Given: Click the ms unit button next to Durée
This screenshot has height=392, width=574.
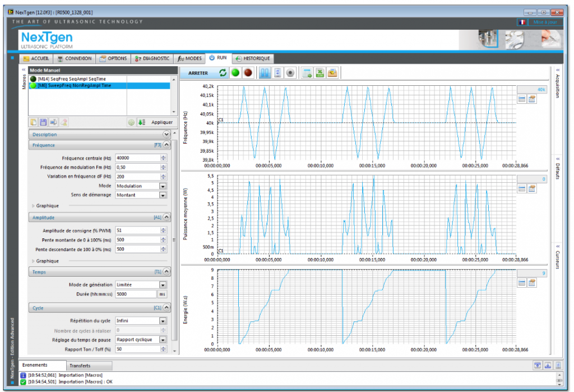Looking at the screenshot, I should (x=162, y=294).
